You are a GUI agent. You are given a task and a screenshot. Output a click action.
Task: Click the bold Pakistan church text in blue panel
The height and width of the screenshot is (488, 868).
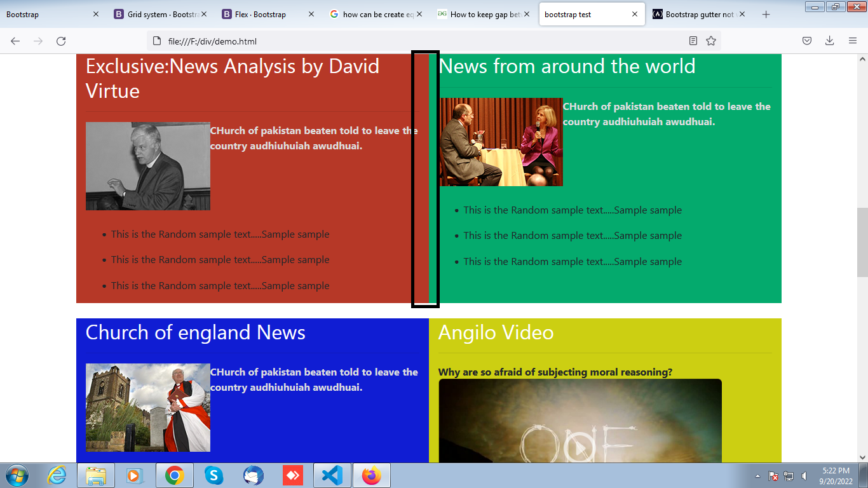314,380
